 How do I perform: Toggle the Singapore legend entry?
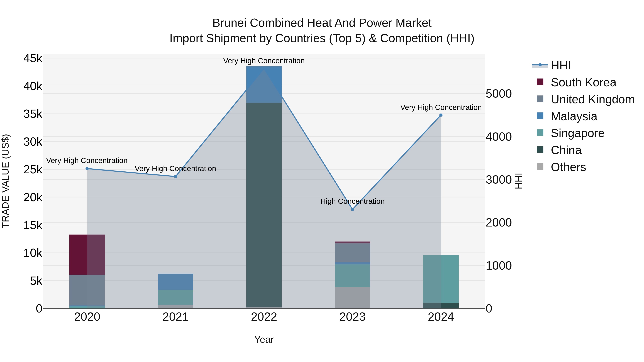570,133
